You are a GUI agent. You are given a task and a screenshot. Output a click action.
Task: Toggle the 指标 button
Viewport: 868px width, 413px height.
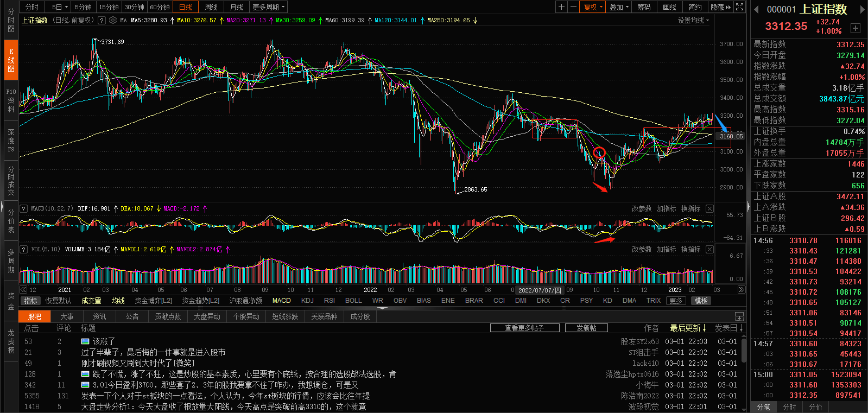30,301
